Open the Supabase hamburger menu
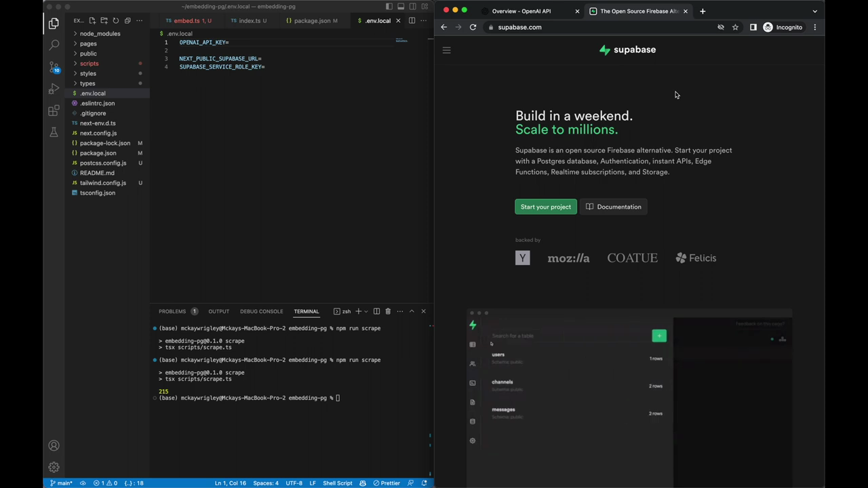Screen dimensions: 868x488 [x=446, y=50]
